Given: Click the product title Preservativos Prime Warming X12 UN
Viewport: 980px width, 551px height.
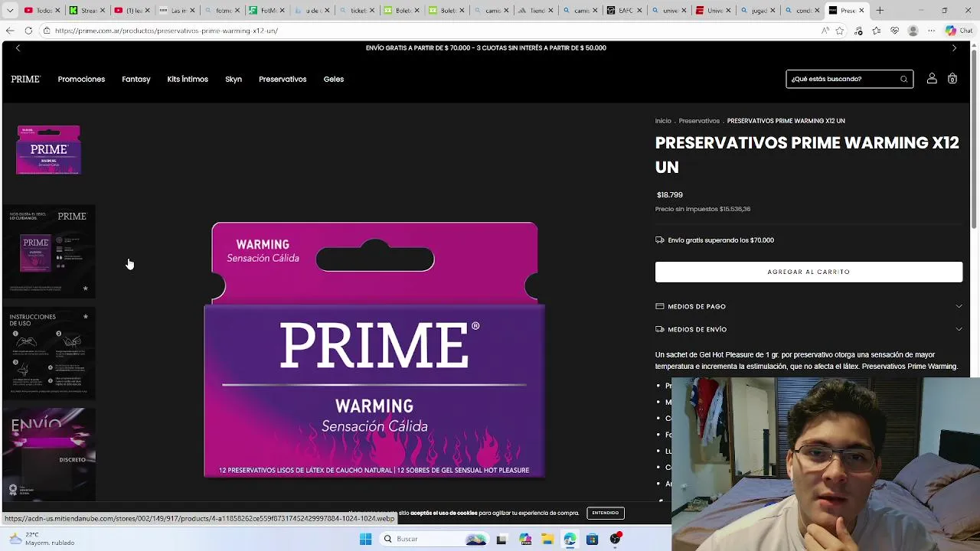Looking at the screenshot, I should click(x=807, y=155).
